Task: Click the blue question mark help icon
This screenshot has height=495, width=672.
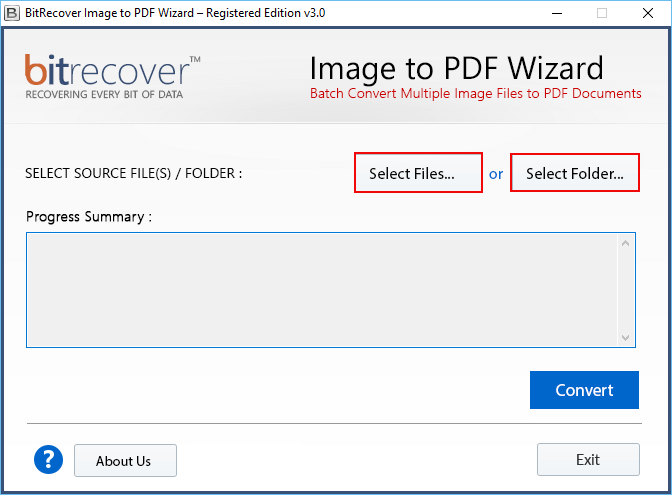Action: [x=48, y=459]
